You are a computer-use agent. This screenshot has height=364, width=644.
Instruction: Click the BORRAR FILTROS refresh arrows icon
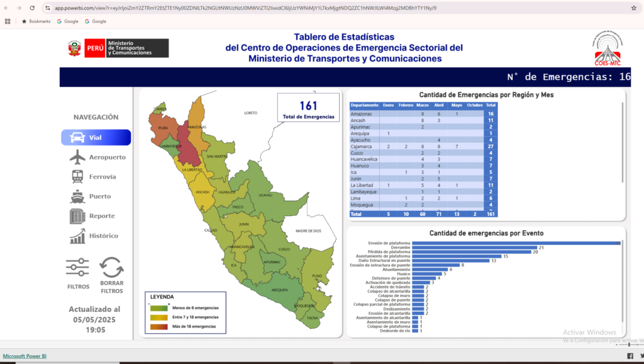coord(112,268)
